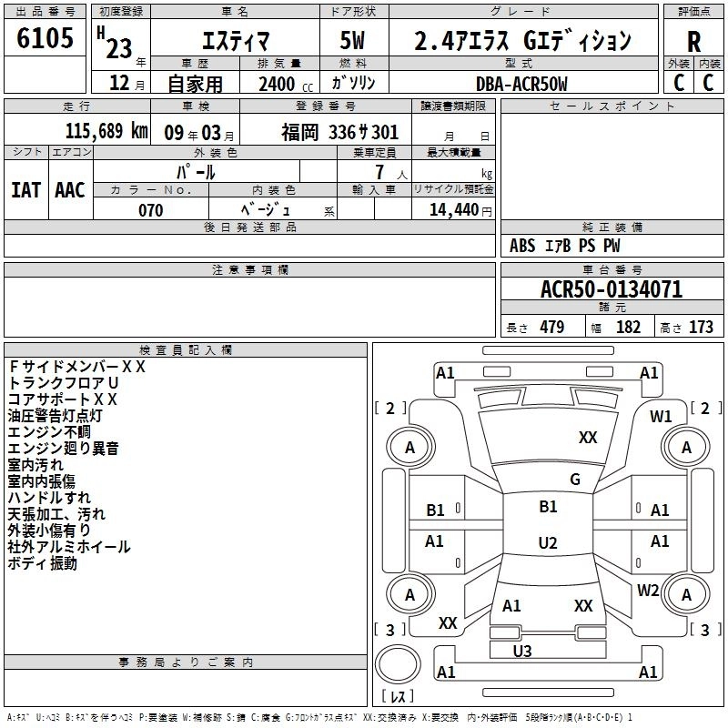Select the chassis number ACR50-0134071
Screen dimensions: 728x728
pyautogui.click(x=611, y=289)
